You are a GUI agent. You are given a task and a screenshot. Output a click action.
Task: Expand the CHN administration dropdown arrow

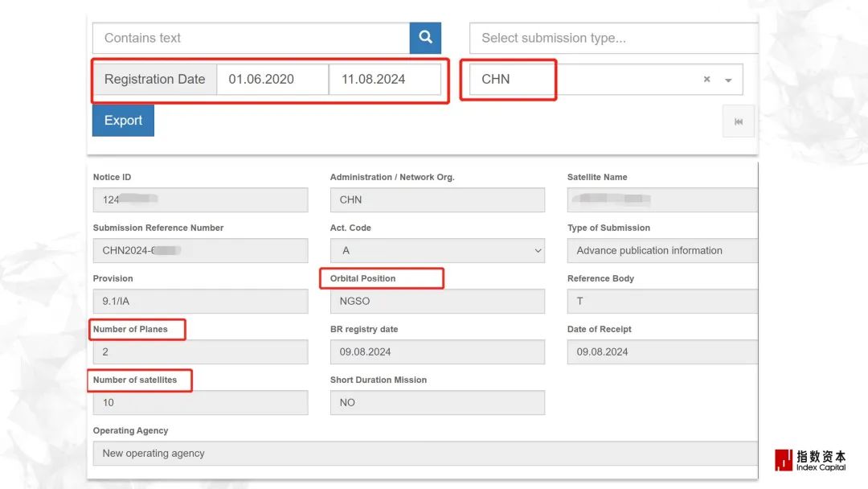[728, 80]
